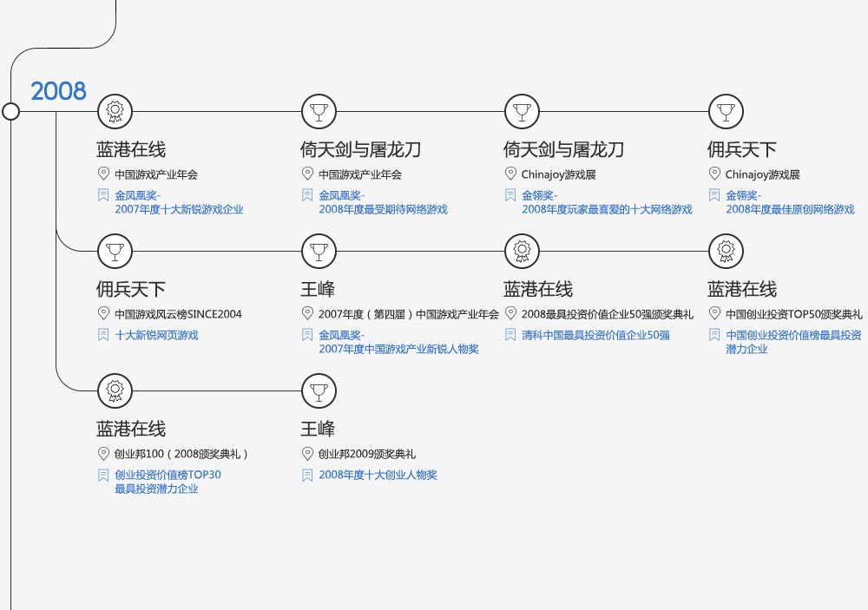Click the 2007年度（第四届）中国游戏产业年会 location text
The height and width of the screenshot is (610, 868).
click(x=409, y=314)
